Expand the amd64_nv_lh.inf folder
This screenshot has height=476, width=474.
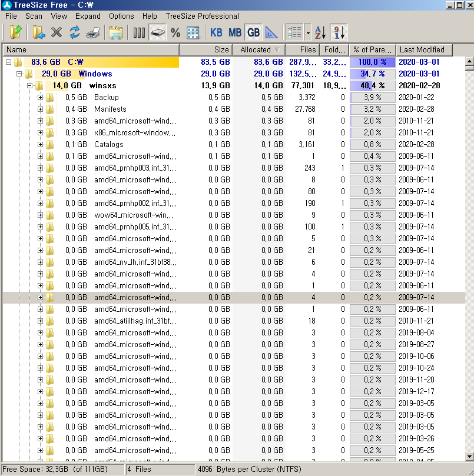click(x=40, y=262)
